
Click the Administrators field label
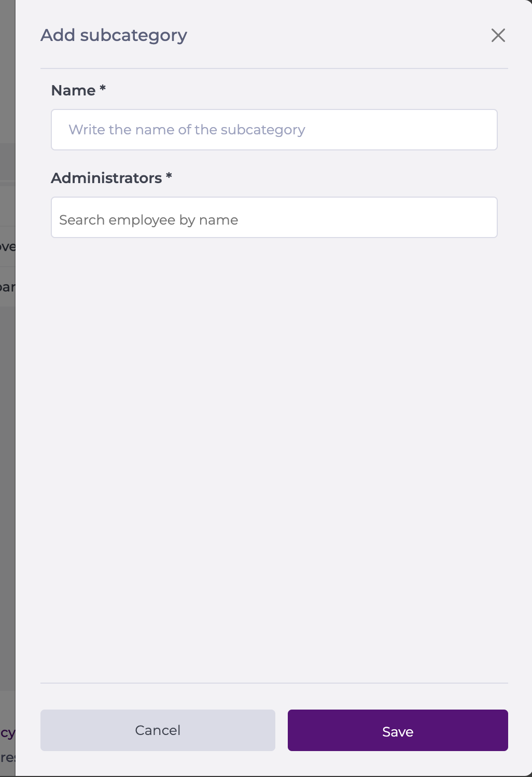coord(106,178)
